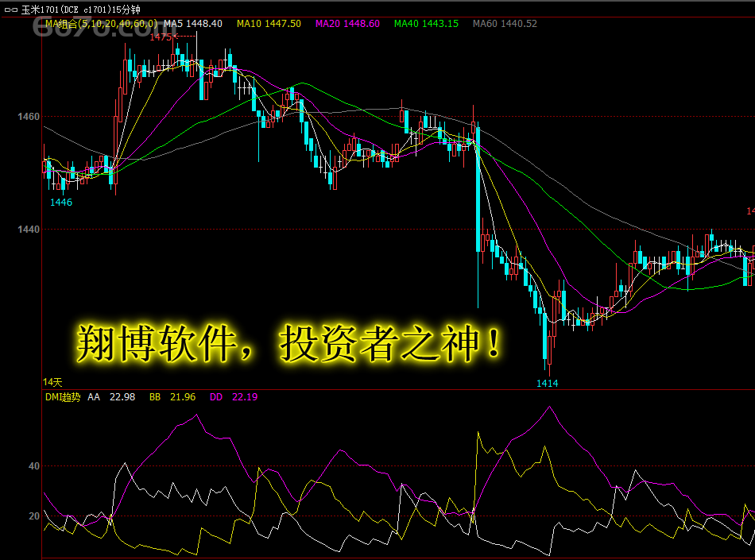Screen dimensions: 755x560
Task: Click the 1440 price axis label
Action: tap(29, 230)
